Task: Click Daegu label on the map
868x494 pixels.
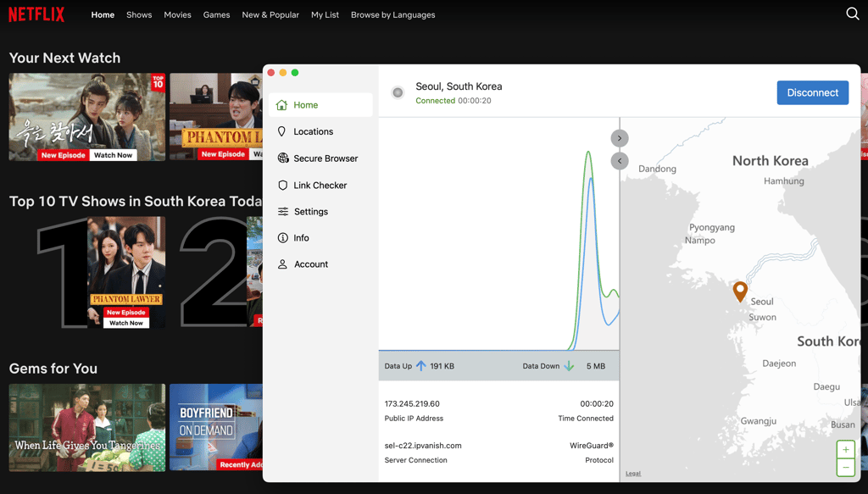Action: click(826, 386)
